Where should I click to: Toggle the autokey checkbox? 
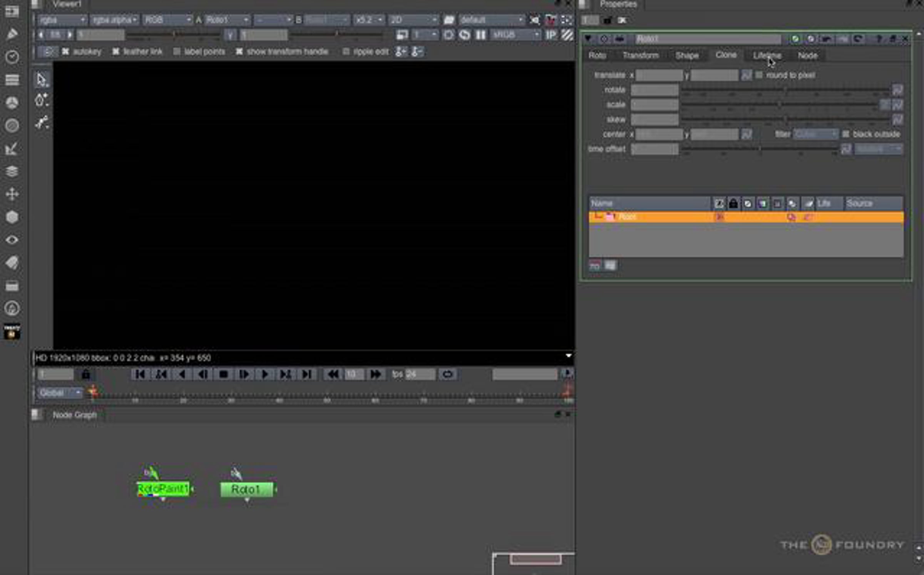65,51
